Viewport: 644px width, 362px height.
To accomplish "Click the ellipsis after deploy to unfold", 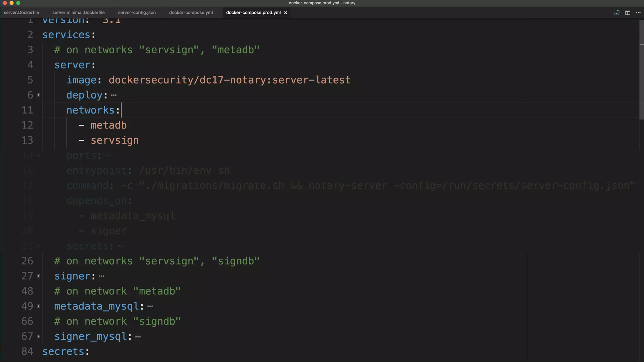I will tap(114, 95).
